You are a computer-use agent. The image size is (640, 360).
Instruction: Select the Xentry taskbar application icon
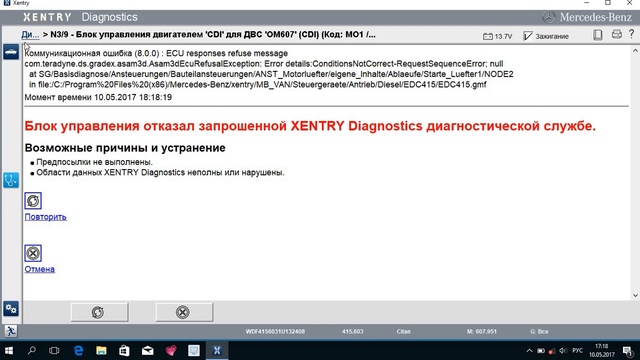(x=217, y=351)
